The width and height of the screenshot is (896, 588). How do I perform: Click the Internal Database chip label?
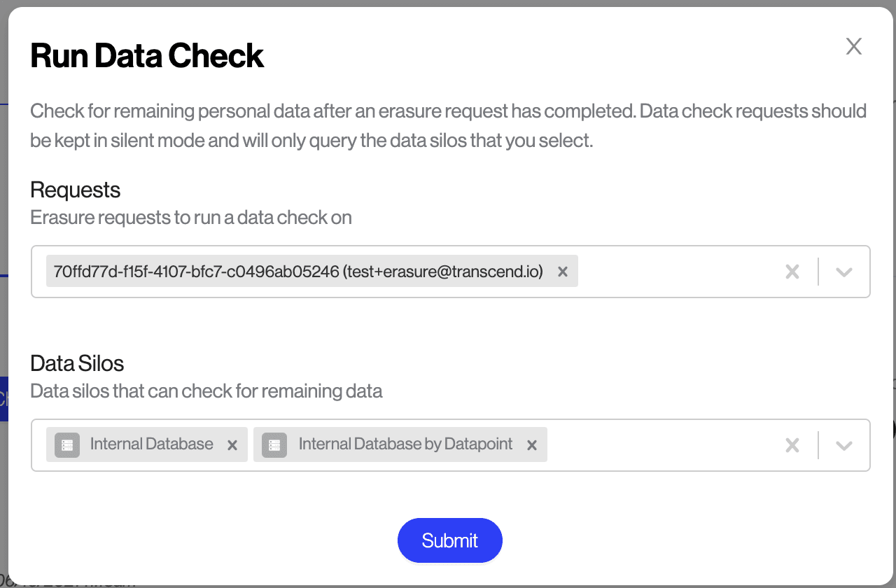[x=151, y=444]
